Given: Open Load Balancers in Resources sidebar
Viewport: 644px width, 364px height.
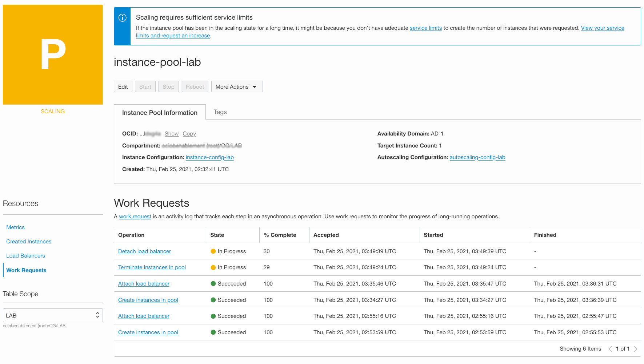Looking at the screenshot, I should tap(25, 256).
